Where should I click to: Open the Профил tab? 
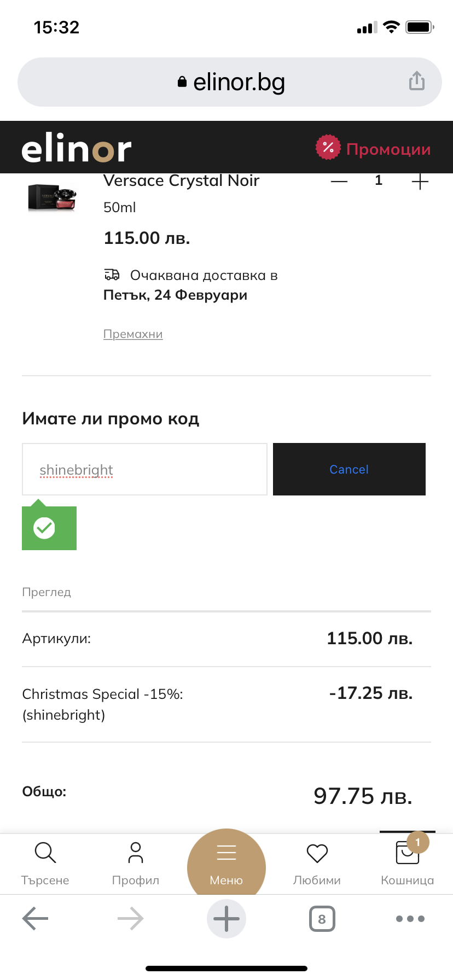pos(136,862)
